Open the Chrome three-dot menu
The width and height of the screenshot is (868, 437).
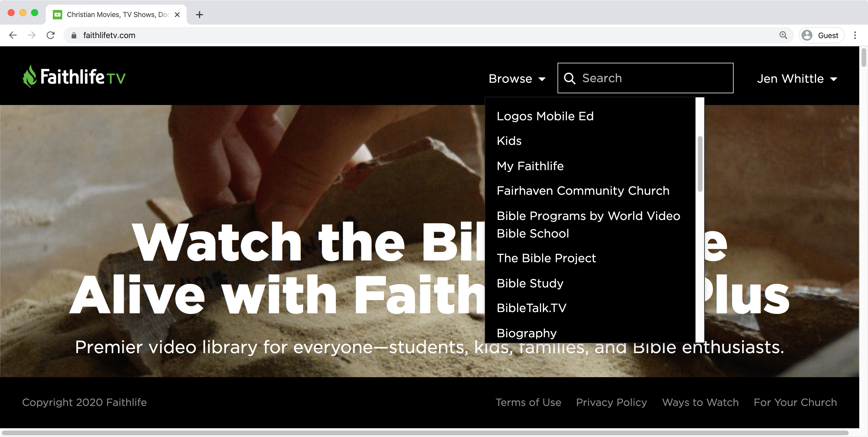pyautogui.click(x=855, y=35)
